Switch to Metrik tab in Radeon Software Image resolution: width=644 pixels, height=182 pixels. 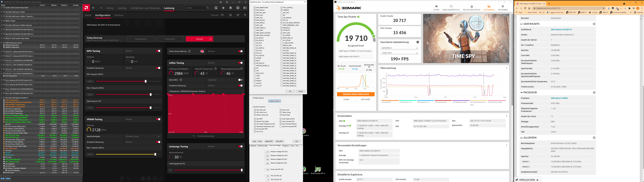pos(88,15)
